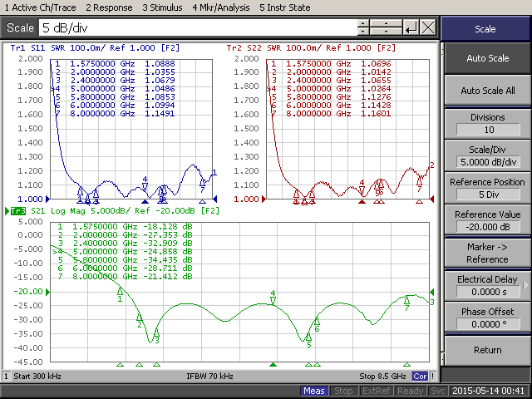Select the Marker -> Reference softkey

[488, 253]
